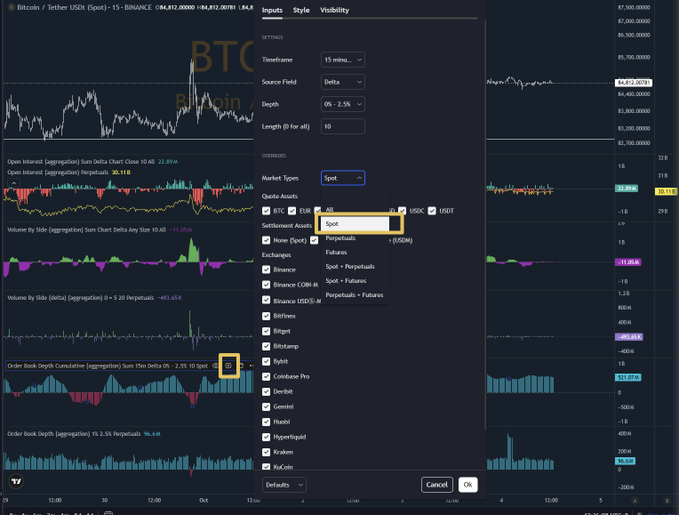Click the settings dialog vertical scrollbar
Screen dimensions: 679x515
click(x=485, y=225)
